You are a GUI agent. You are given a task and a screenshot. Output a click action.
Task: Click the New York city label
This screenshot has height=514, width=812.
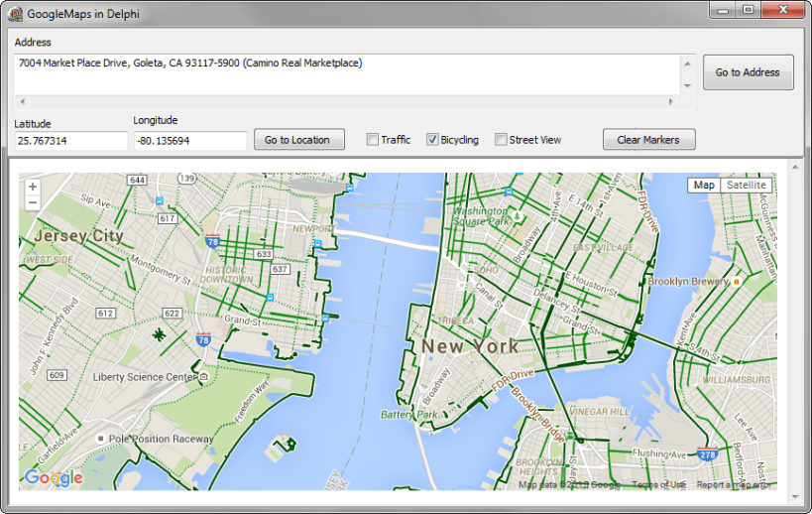click(x=470, y=346)
